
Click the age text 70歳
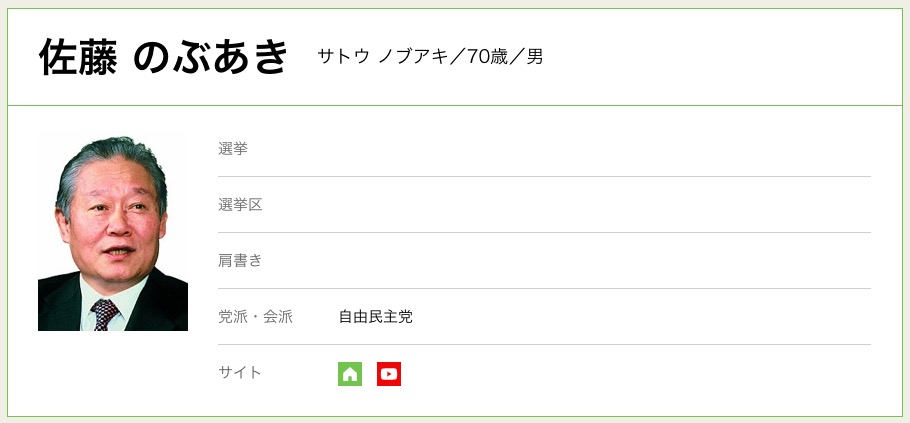pyautogui.click(x=487, y=57)
